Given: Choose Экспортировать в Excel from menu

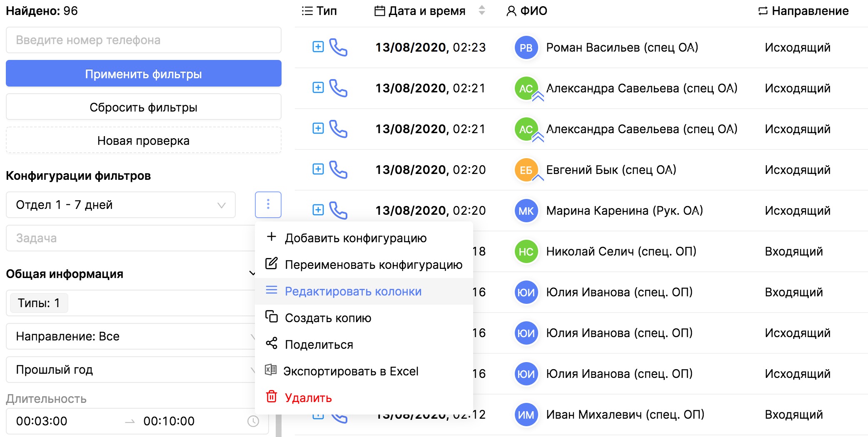Looking at the screenshot, I should coord(350,371).
